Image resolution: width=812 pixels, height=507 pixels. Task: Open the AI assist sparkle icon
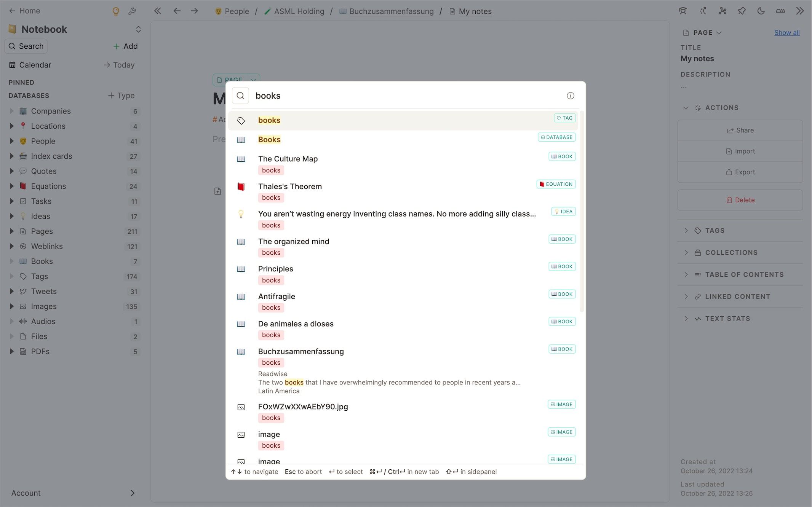pos(703,11)
